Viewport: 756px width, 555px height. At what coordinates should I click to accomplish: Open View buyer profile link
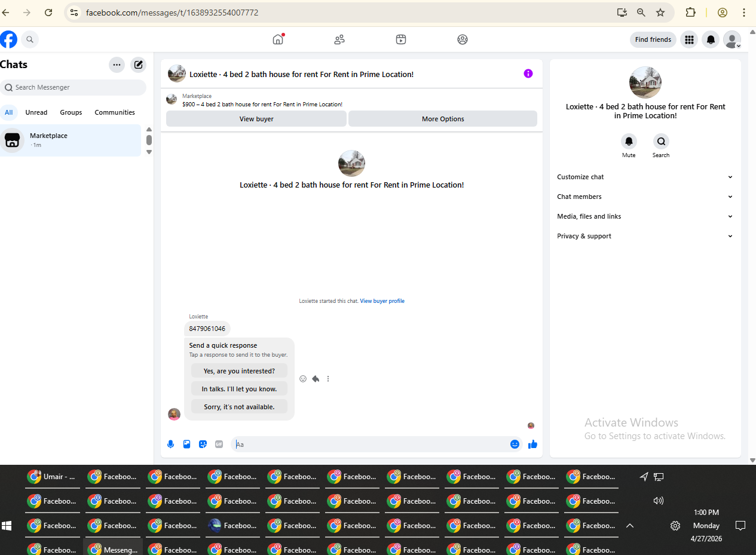382,301
